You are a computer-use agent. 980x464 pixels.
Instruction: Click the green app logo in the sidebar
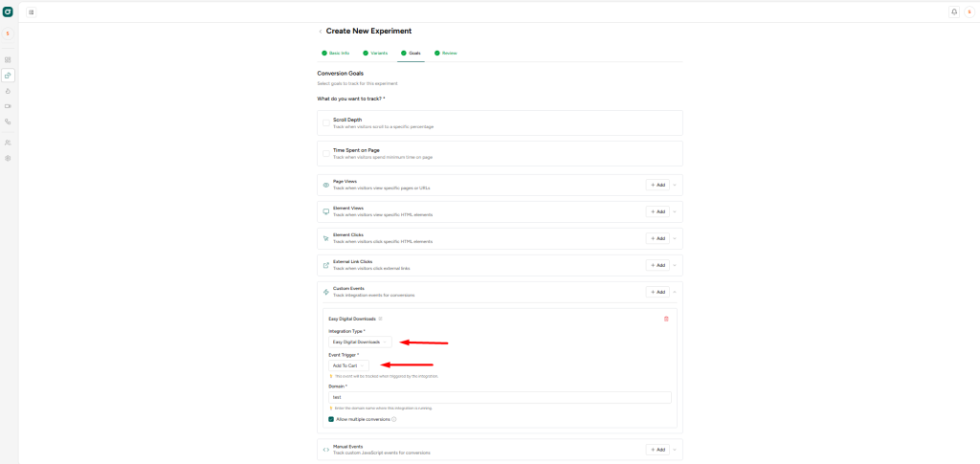point(8,11)
